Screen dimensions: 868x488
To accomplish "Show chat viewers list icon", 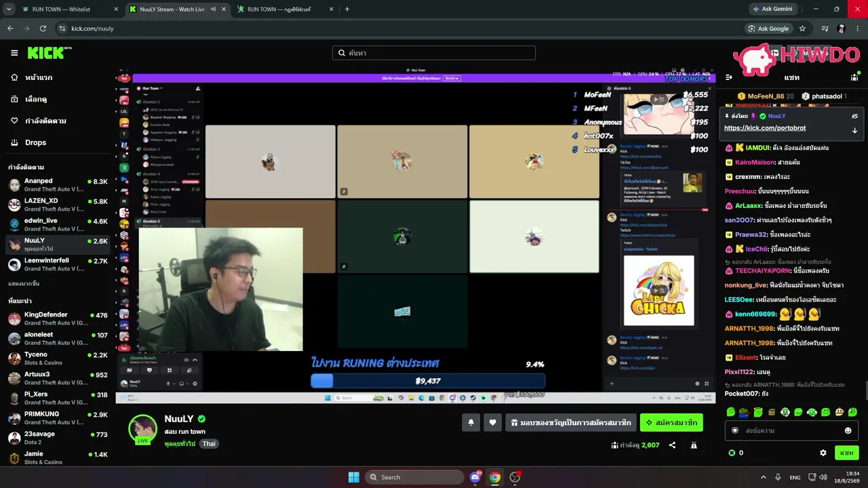I will point(855,77).
